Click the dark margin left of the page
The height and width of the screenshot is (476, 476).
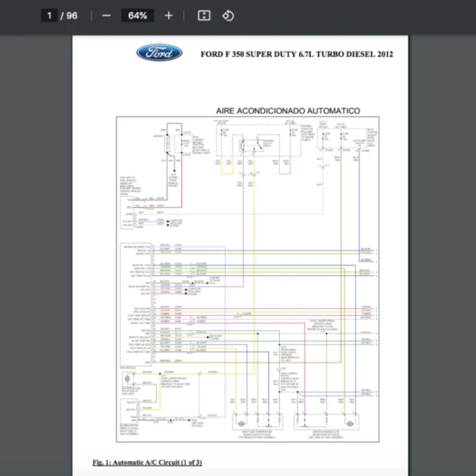point(36,238)
